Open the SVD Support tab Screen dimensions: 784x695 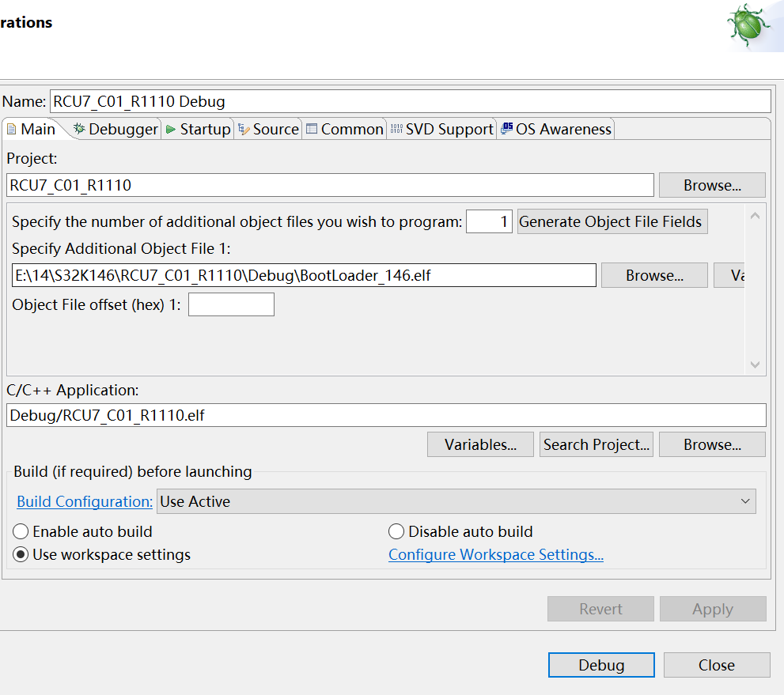441,129
